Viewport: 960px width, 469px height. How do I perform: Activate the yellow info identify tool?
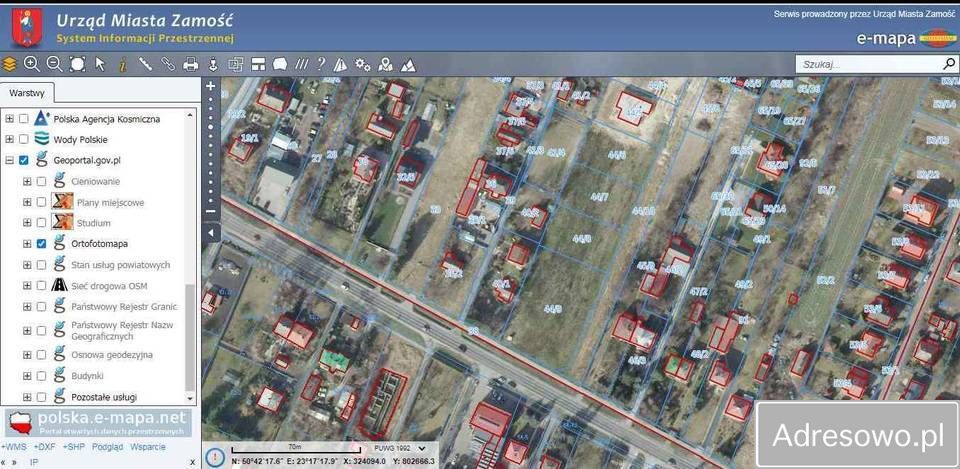click(x=122, y=64)
